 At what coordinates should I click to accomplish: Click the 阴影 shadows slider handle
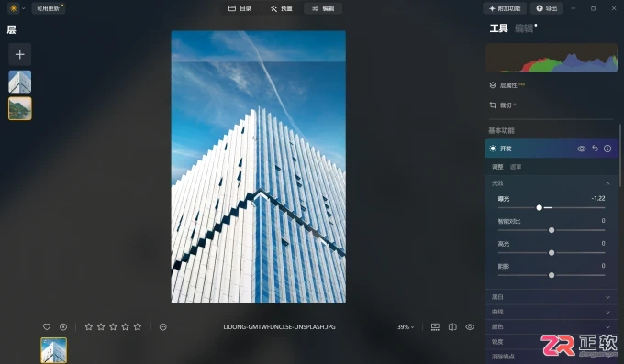(552, 275)
